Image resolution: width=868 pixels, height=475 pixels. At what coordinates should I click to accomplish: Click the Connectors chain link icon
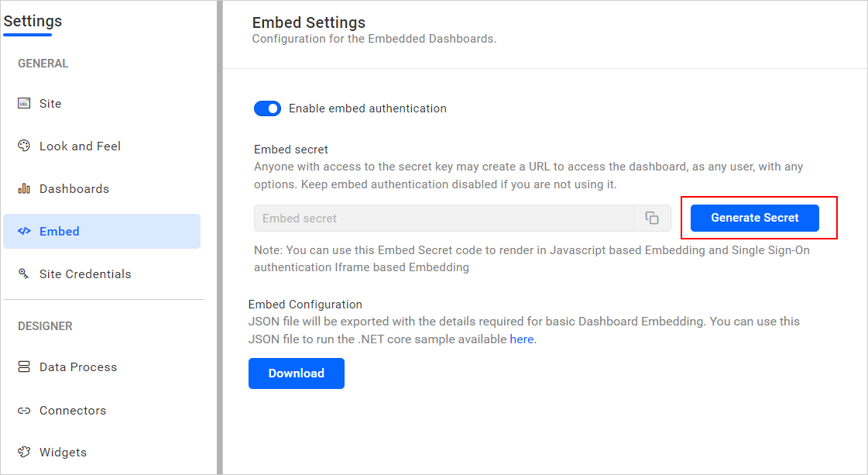coord(24,411)
